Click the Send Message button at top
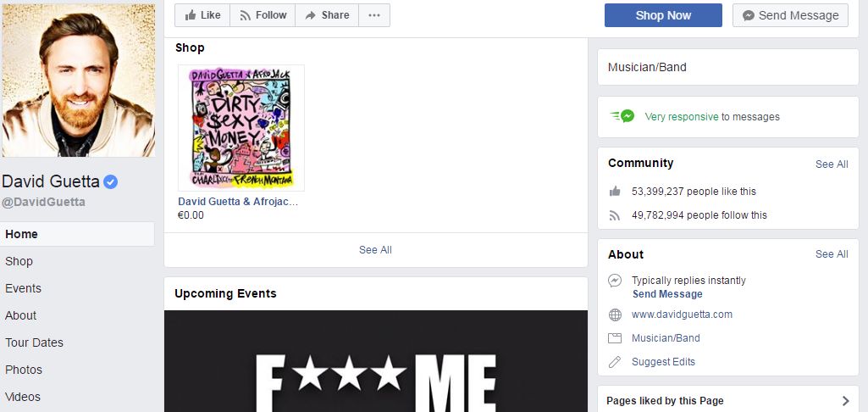Image resolution: width=868 pixels, height=412 pixels. (x=790, y=15)
